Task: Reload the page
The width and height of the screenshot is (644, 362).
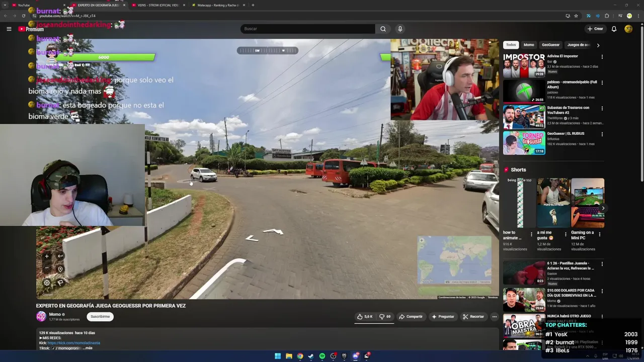Action: coord(23,16)
